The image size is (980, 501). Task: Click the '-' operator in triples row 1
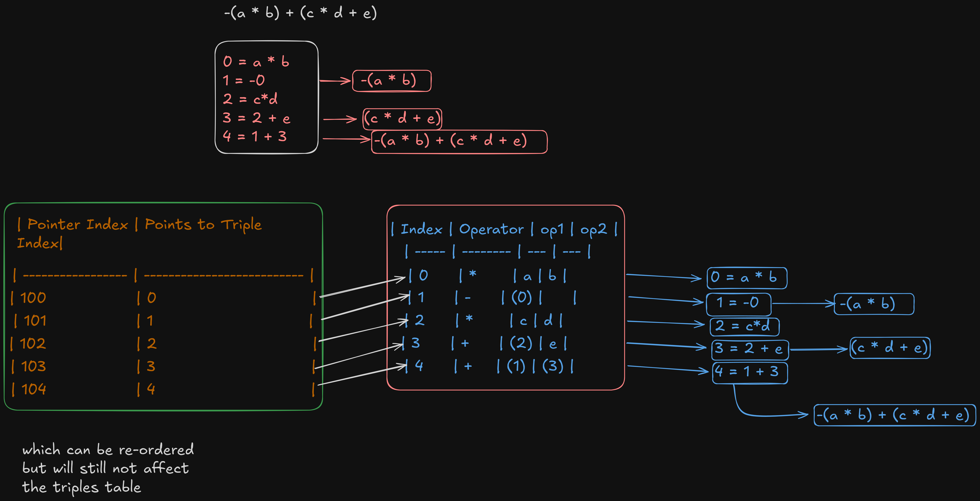click(468, 298)
